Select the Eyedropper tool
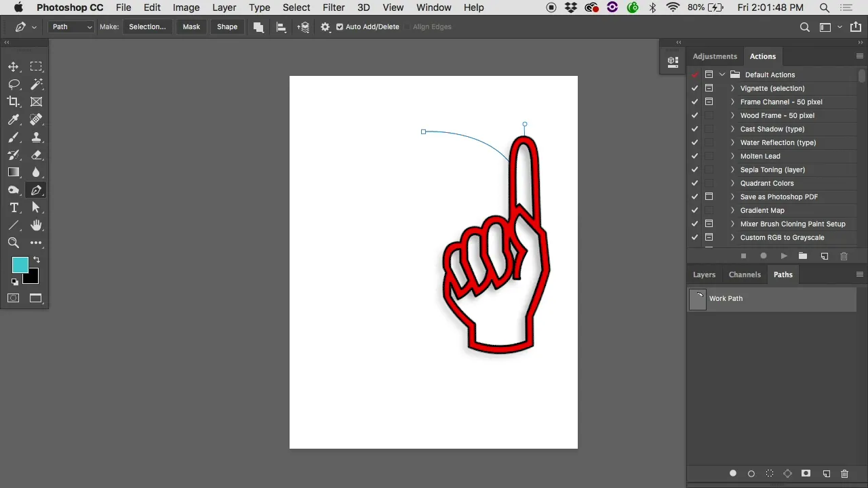Image resolution: width=868 pixels, height=488 pixels. click(14, 119)
